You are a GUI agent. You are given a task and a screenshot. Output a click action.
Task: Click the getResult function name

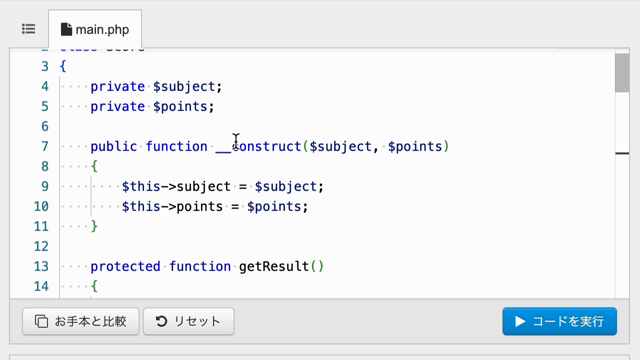(274, 267)
